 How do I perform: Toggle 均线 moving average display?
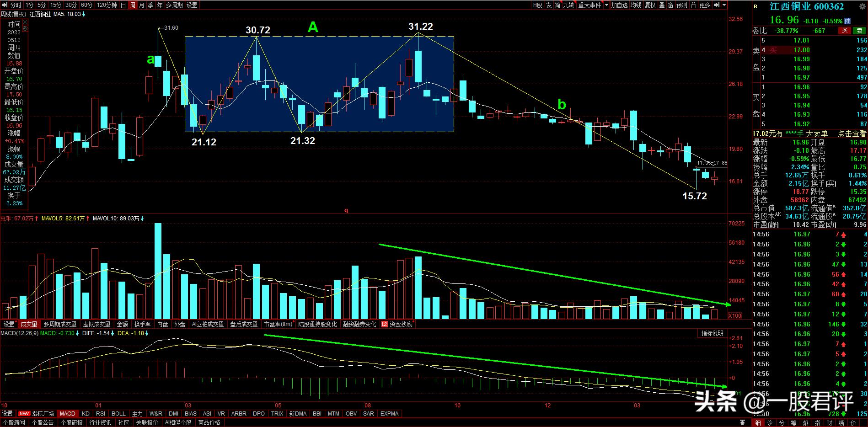636,5
